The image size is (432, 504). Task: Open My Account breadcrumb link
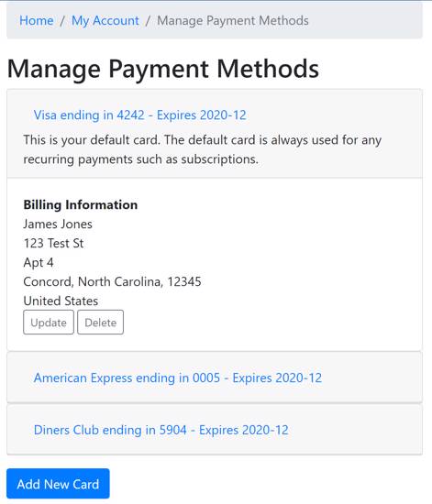pyautogui.click(x=105, y=21)
